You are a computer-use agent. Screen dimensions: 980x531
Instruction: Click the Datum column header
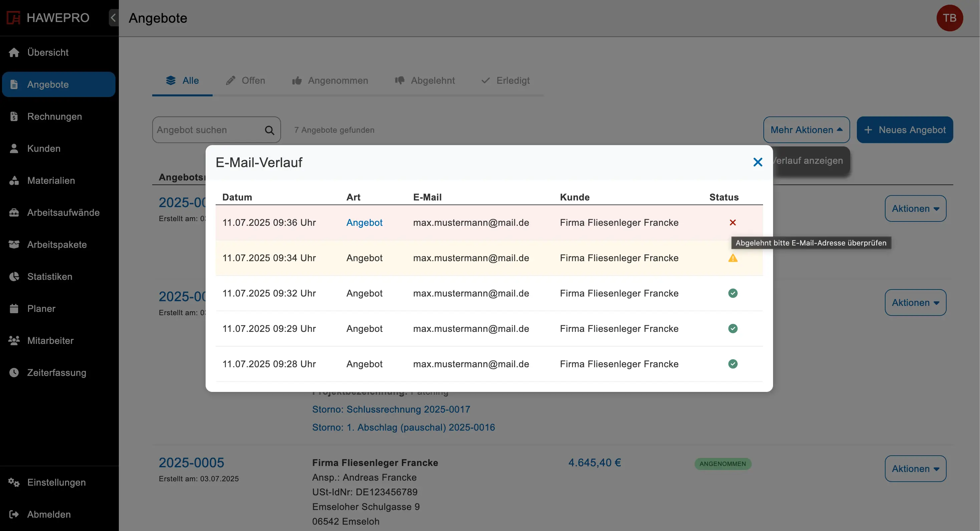tap(237, 197)
